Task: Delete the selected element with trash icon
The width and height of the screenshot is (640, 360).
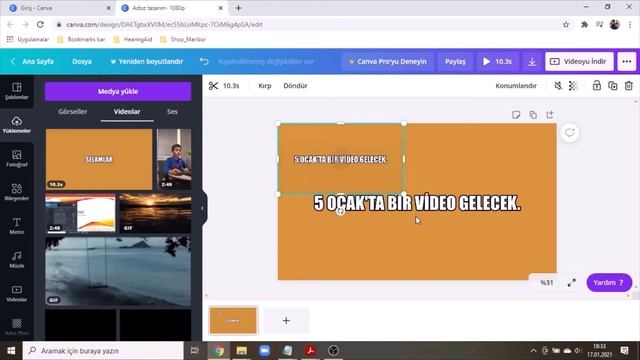Action: pos(629,86)
